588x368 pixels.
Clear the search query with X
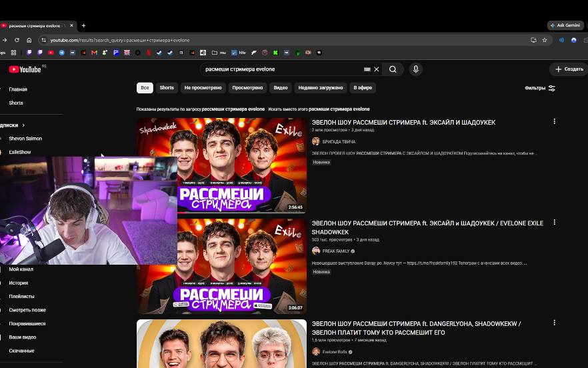[x=377, y=69]
